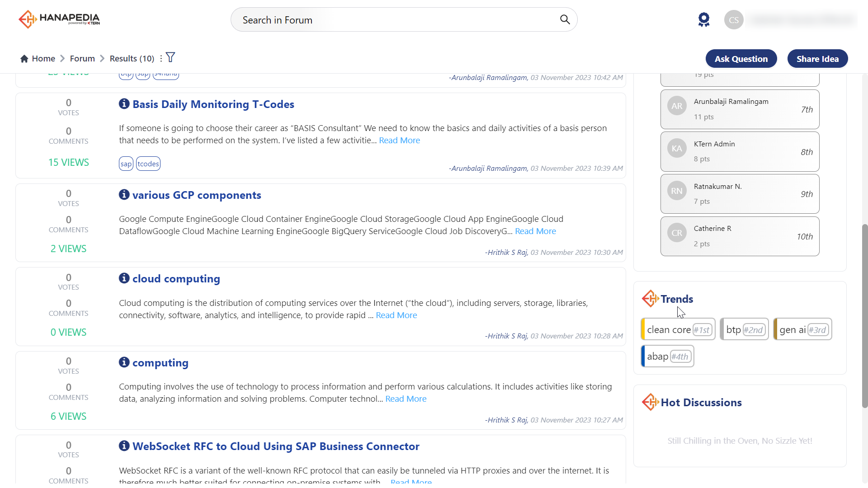Click the 0 VIEWS count

68,333
